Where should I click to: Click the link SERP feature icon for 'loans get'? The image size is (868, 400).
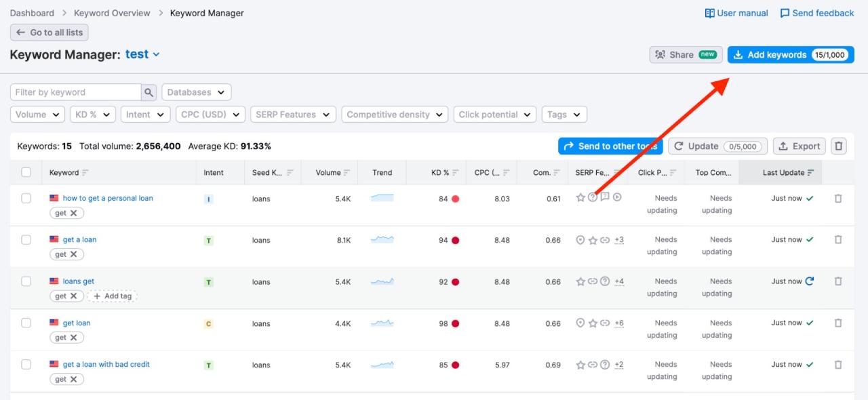tap(593, 281)
